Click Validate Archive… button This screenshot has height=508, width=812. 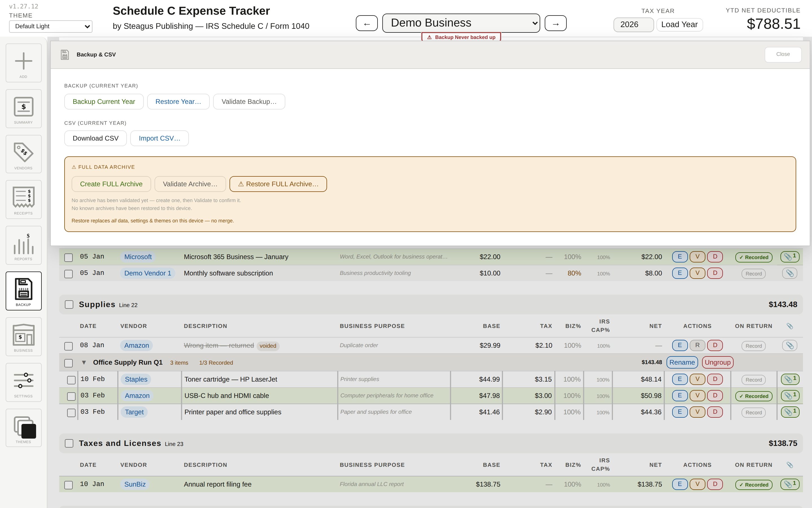tap(190, 184)
